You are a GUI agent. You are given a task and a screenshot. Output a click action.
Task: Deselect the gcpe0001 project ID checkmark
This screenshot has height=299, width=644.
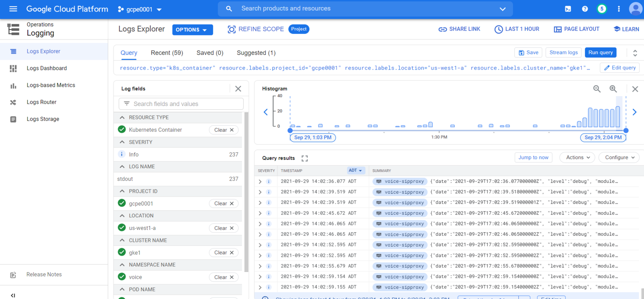tap(122, 203)
